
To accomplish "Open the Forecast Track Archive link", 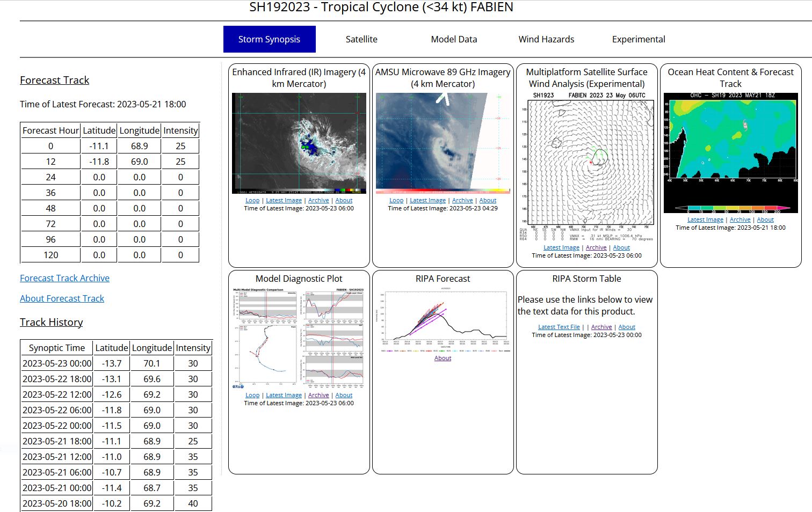I will coord(64,278).
